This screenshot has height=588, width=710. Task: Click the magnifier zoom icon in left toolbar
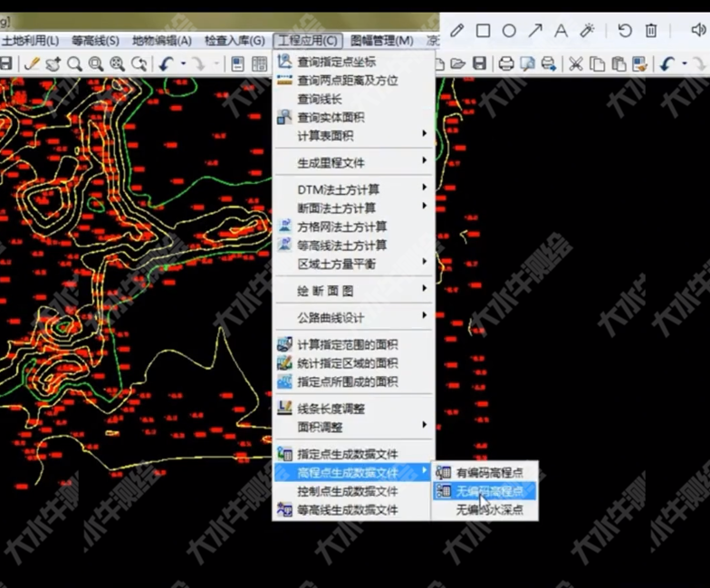tap(74, 63)
